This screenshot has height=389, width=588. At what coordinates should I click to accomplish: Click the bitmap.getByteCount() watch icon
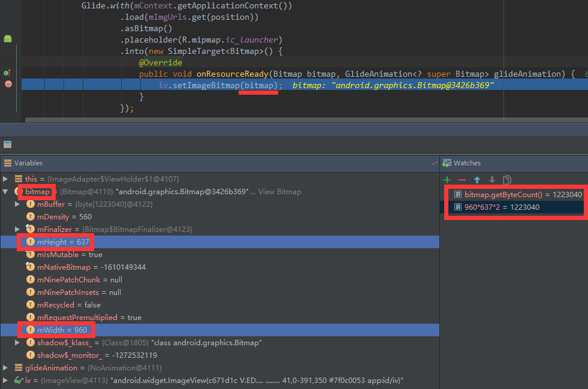457,194
